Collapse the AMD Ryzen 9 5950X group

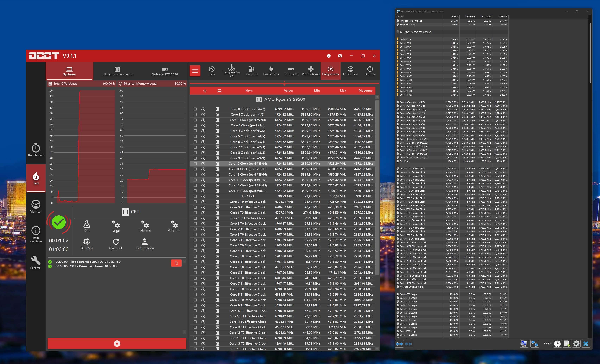(x=367, y=99)
